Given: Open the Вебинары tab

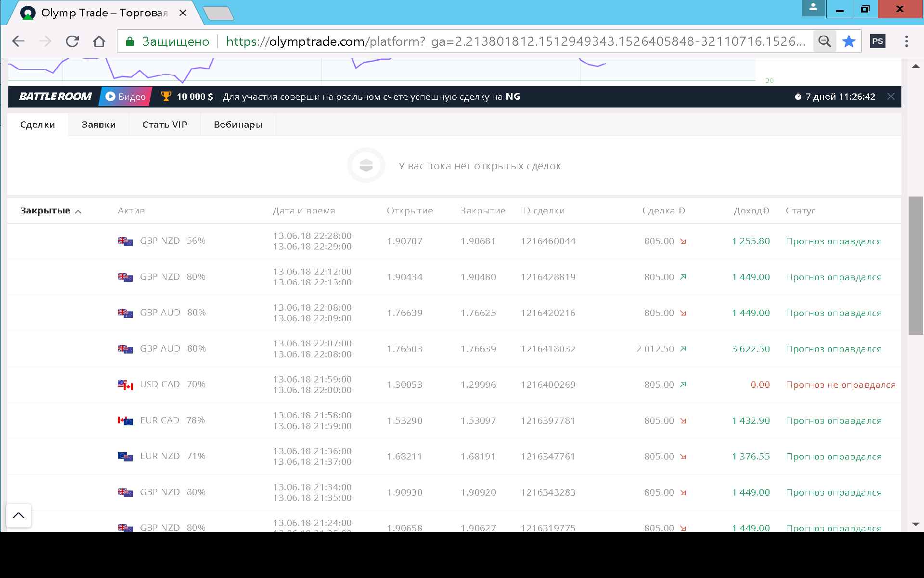Looking at the screenshot, I should (238, 125).
